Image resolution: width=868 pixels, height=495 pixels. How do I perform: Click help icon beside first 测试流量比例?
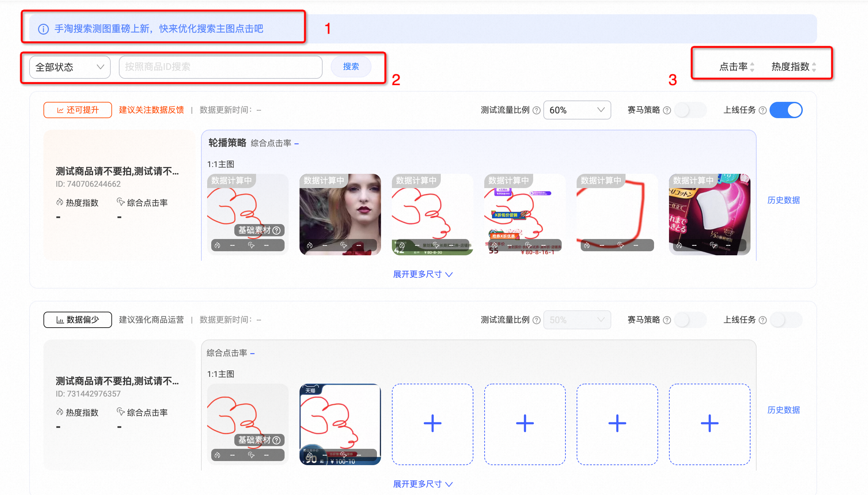point(537,110)
